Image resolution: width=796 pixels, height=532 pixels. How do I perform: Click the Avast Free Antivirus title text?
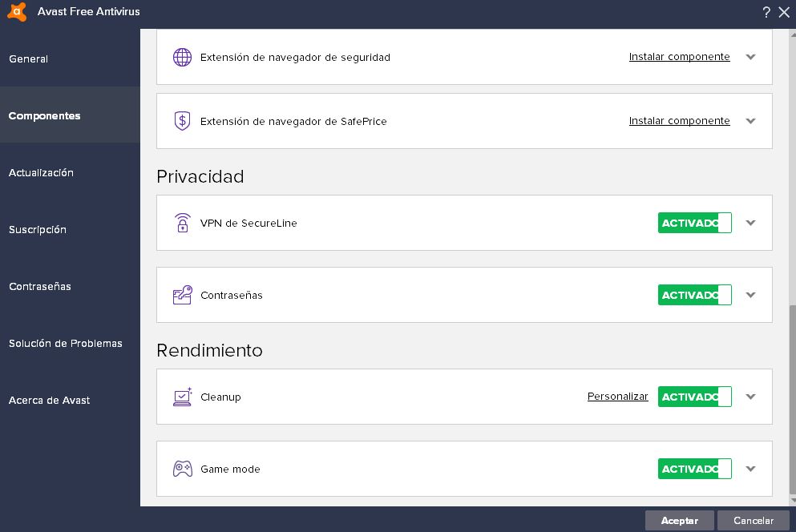(88, 11)
